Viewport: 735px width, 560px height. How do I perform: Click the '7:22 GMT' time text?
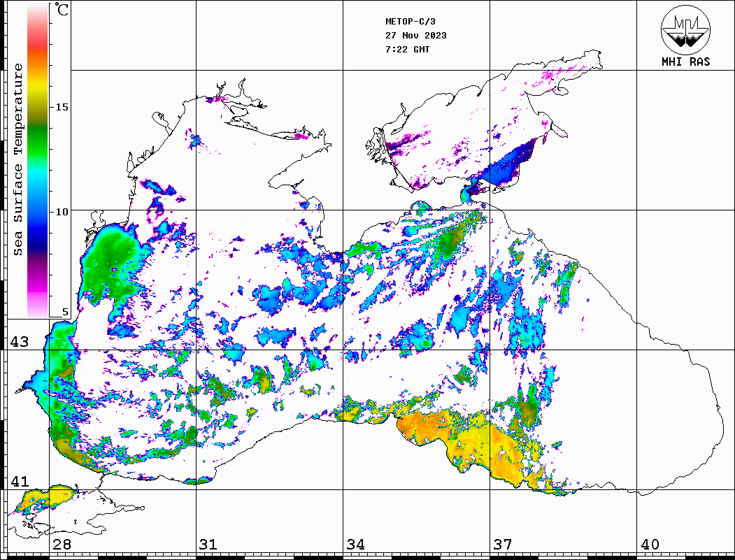coord(407,50)
